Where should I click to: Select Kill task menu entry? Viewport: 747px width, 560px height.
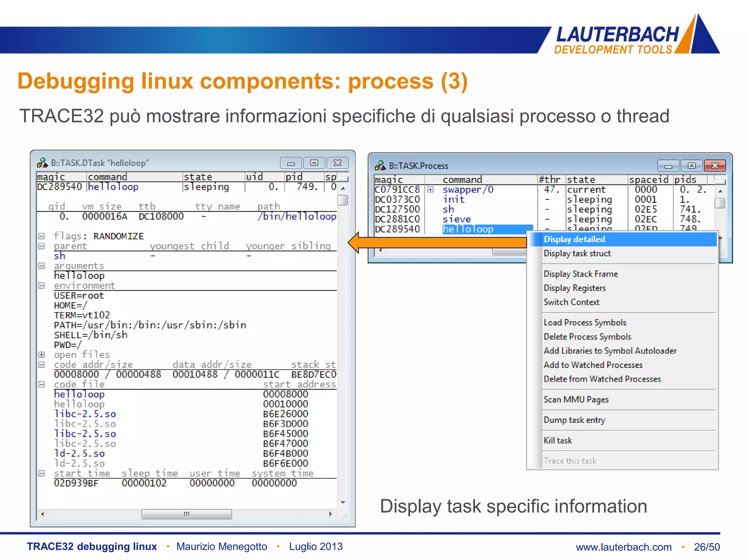[558, 440]
